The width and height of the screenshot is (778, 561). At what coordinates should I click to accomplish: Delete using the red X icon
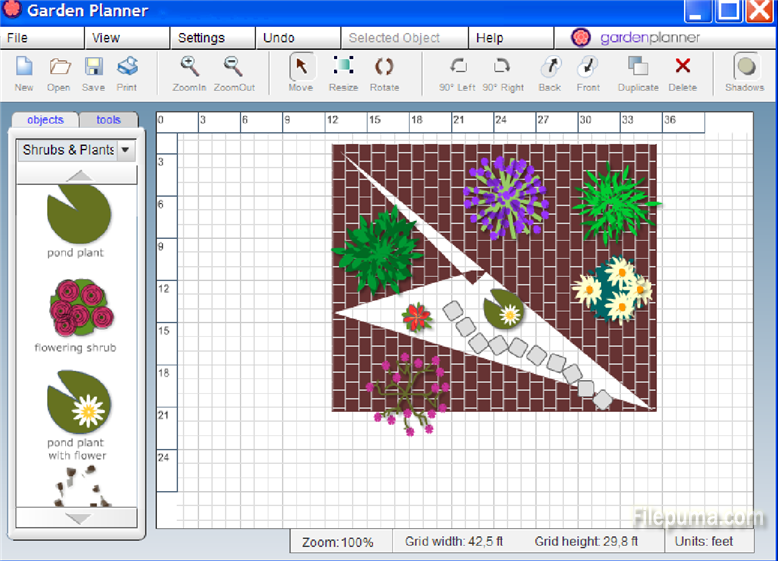click(x=683, y=68)
